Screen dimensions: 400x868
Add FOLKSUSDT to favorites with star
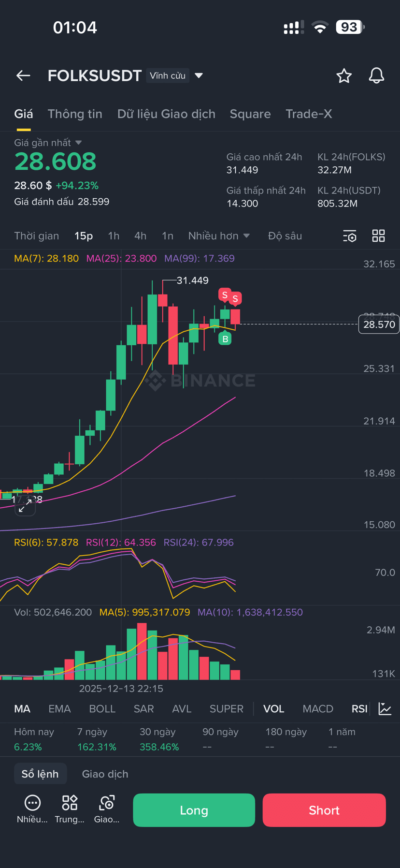[x=344, y=75]
